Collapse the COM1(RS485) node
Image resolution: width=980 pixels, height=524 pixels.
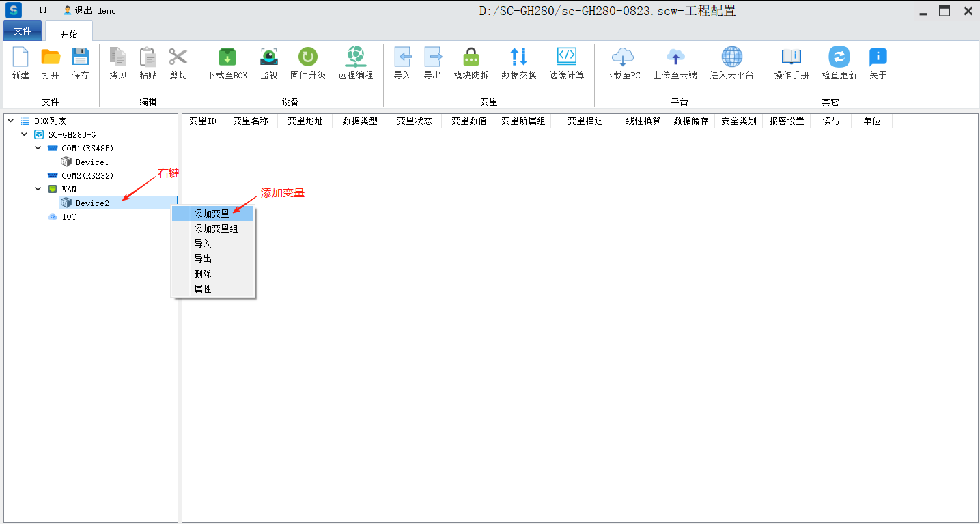point(38,148)
